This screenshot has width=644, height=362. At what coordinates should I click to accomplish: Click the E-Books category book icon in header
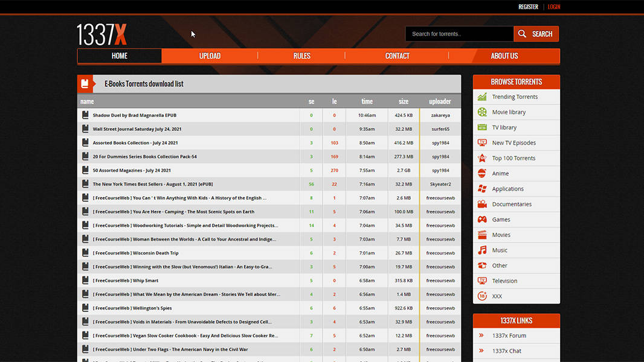(x=85, y=84)
